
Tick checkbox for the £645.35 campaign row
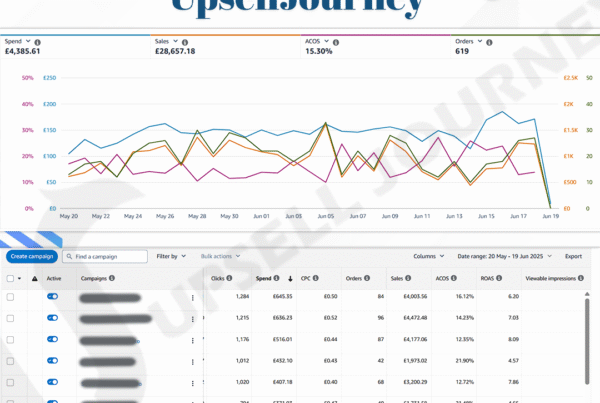tap(10, 297)
